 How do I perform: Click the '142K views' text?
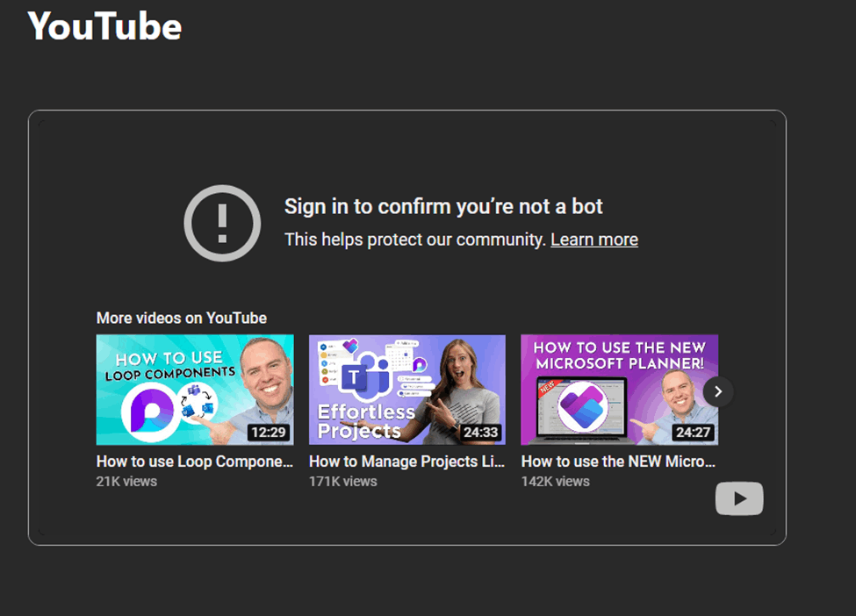click(555, 481)
